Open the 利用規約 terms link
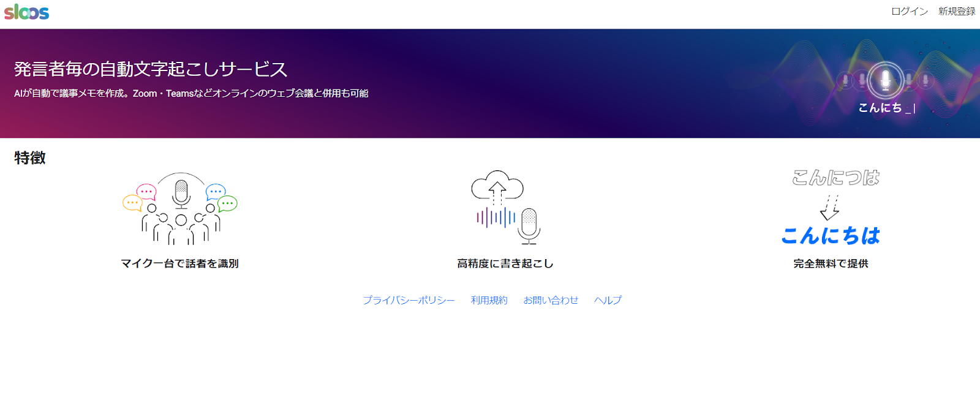980x411 pixels. [489, 300]
